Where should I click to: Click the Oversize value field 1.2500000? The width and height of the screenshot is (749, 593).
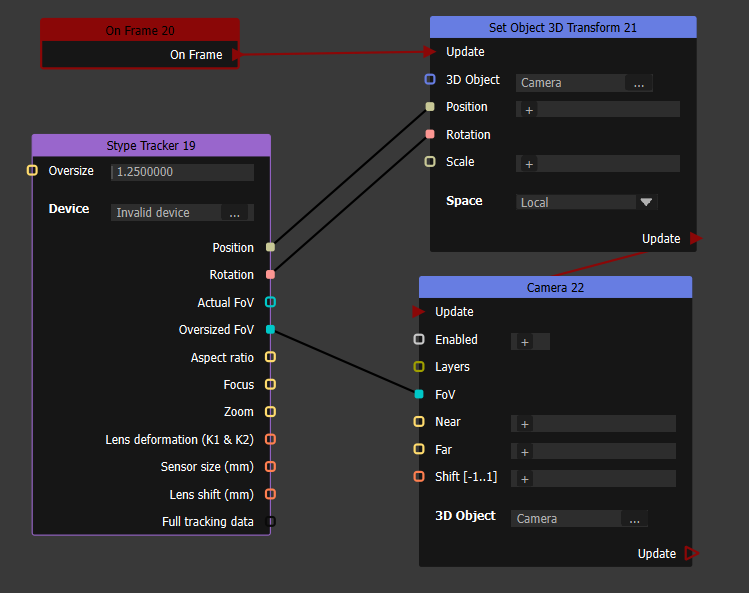pos(182,172)
